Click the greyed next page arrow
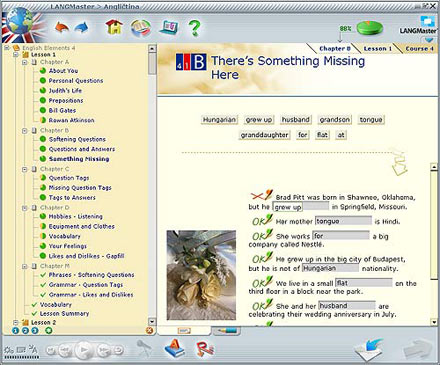Viewport: 440px width, 365px height. [x=418, y=349]
